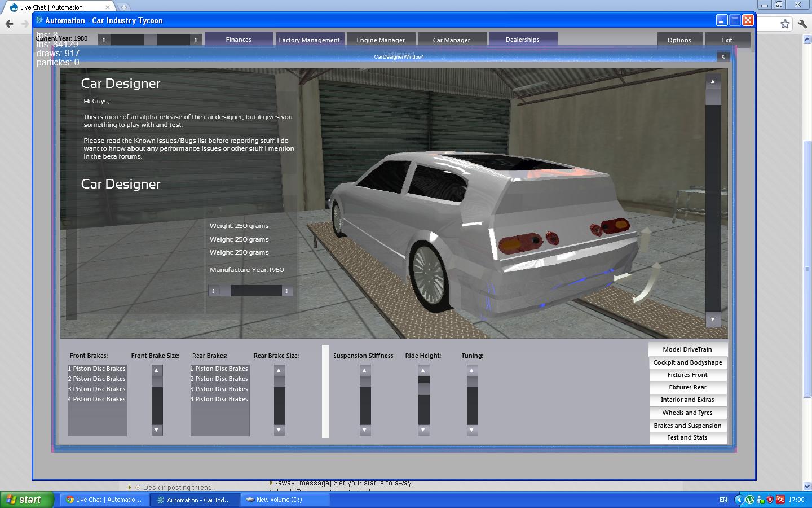Screen dimensions: 812x508
Task: Open the Car Manager menu
Action: [452, 40]
